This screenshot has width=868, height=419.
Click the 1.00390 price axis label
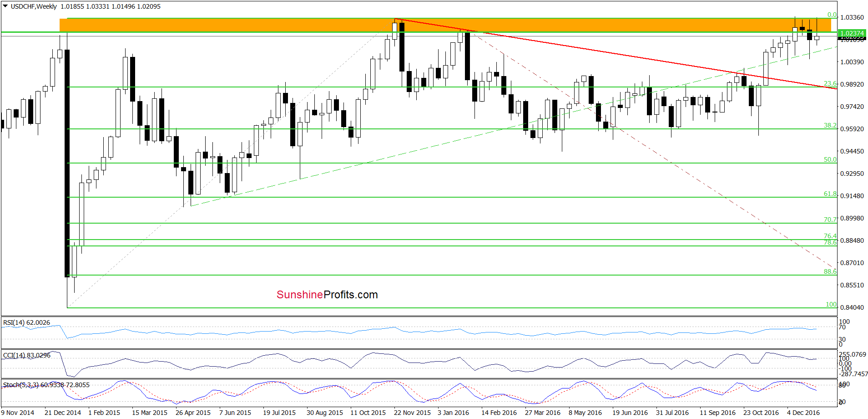click(852, 62)
